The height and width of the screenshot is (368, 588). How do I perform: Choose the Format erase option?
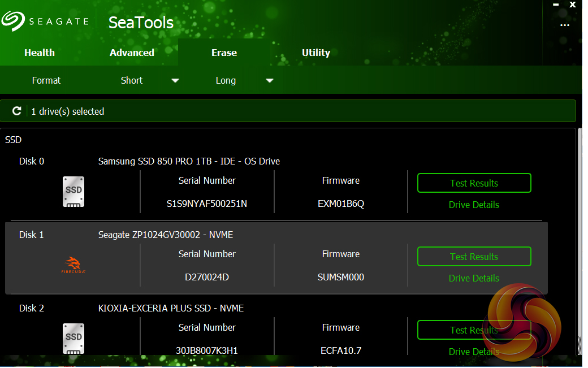(46, 80)
